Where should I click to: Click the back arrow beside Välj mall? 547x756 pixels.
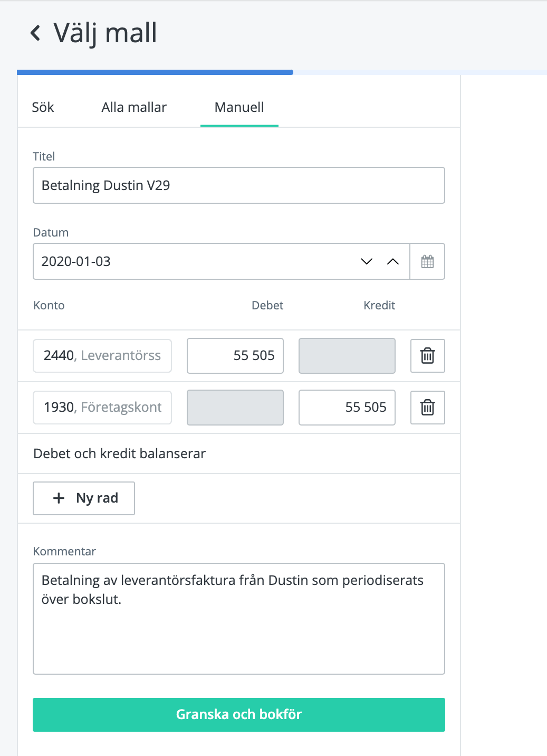pyautogui.click(x=35, y=33)
